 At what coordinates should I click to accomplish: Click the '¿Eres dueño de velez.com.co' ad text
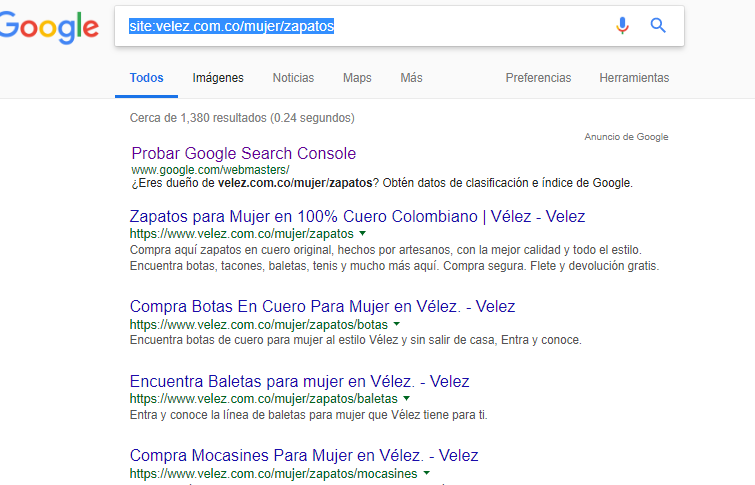pyautogui.click(x=382, y=183)
